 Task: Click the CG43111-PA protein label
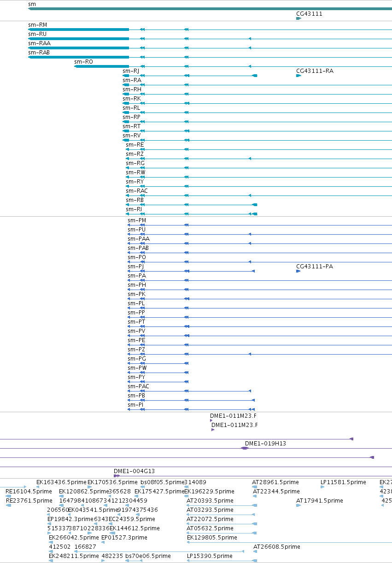pyautogui.click(x=315, y=267)
